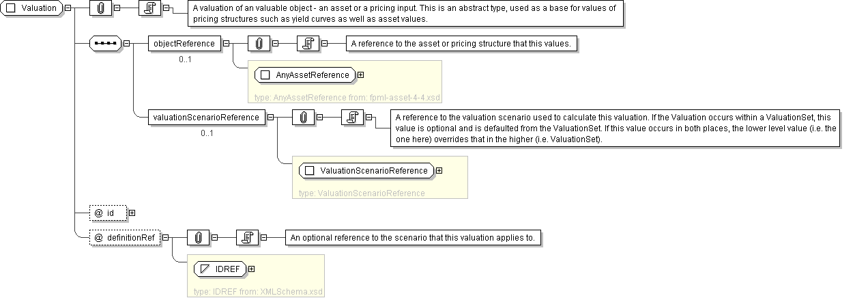The height and width of the screenshot is (298, 868).
Task: Select the valuationScenarioReference element box
Action: (x=206, y=118)
